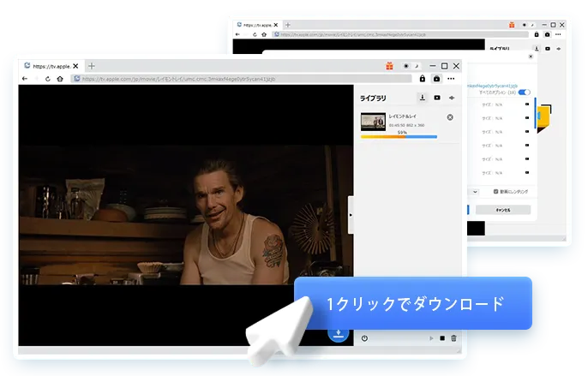Viewport: 588px width, 376px height.
Task: Select the レイモンド&レイ title text
Action: [x=402, y=116]
